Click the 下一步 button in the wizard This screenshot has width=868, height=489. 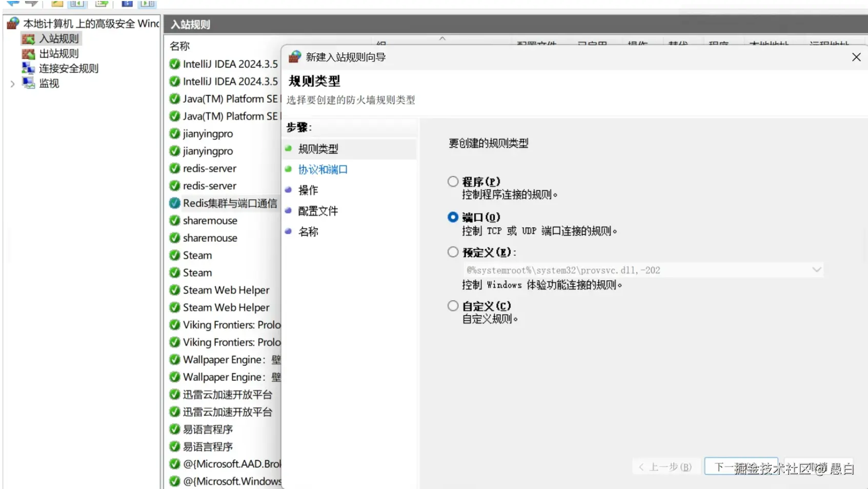(x=741, y=467)
